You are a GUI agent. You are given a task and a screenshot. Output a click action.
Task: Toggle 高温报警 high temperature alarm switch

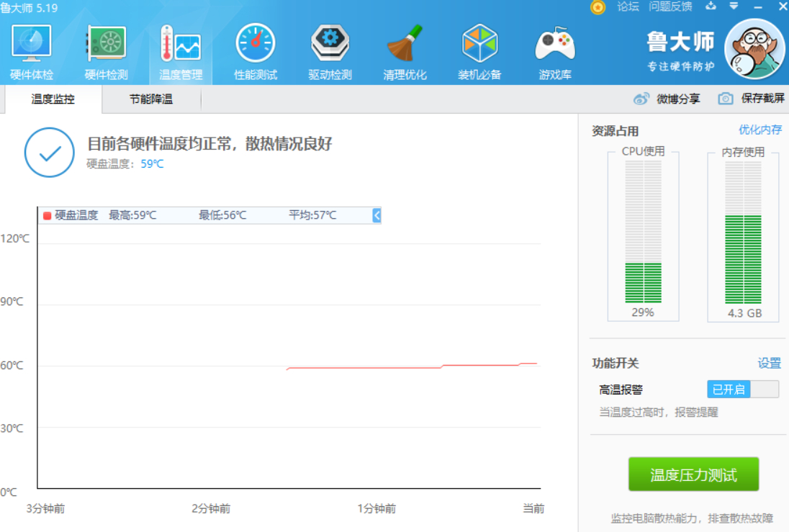pyautogui.click(x=743, y=389)
